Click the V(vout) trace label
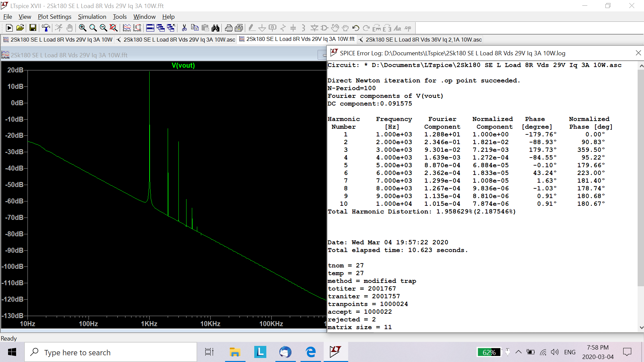This screenshot has width=644, height=362. [x=183, y=65]
